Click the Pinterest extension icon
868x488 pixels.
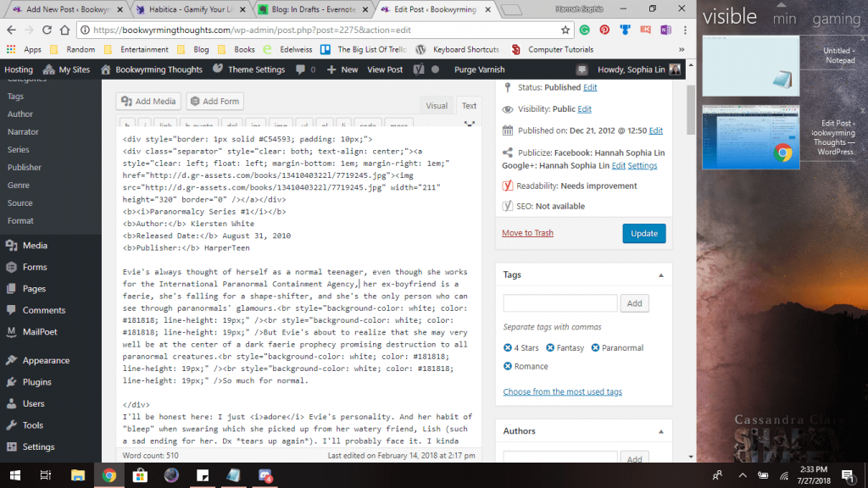coord(604,30)
